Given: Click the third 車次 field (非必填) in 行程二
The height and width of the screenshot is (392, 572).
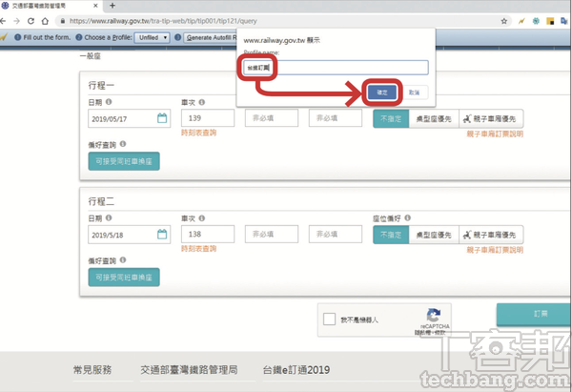Looking at the screenshot, I should pos(336,234).
